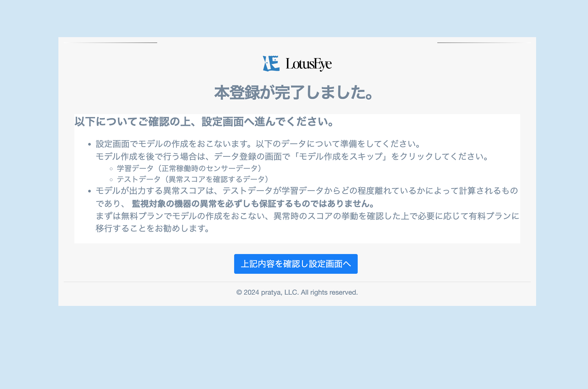Viewport: 588px width, 389px height.
Task: Click bold text 監視対象の機器の異常を必ずしも保証するものではありません
Action: coord(253,204)
